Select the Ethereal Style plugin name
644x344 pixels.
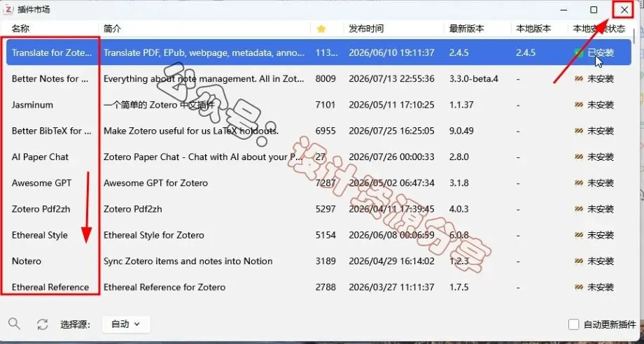click(40, 235)
